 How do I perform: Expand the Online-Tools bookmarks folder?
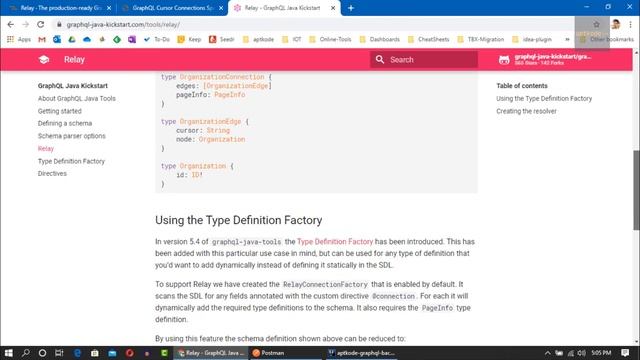330,39
